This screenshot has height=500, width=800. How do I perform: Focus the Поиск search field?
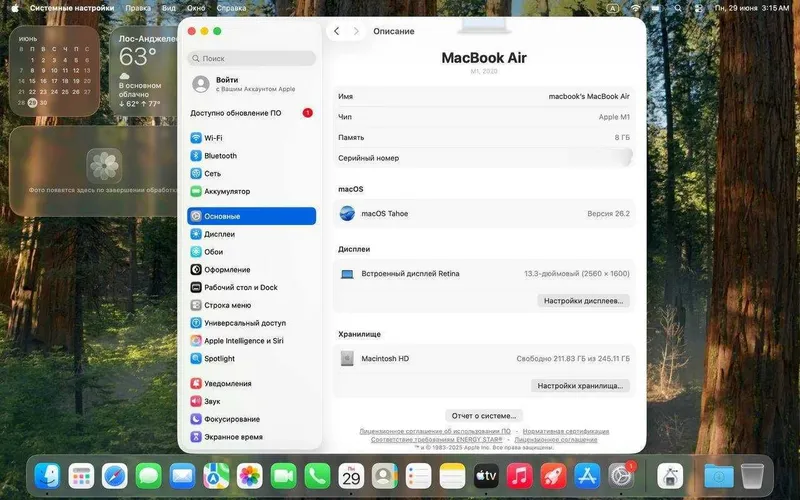(251, 58)
